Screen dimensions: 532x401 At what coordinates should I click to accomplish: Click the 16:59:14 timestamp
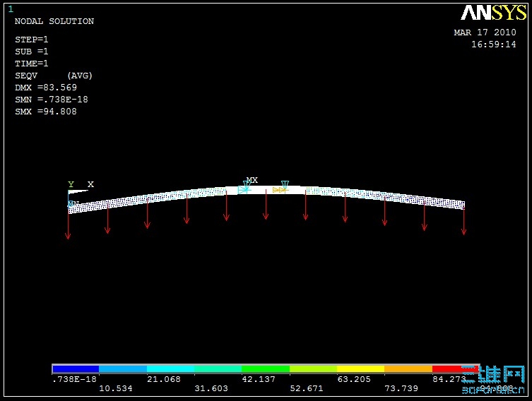coord(494,44)
